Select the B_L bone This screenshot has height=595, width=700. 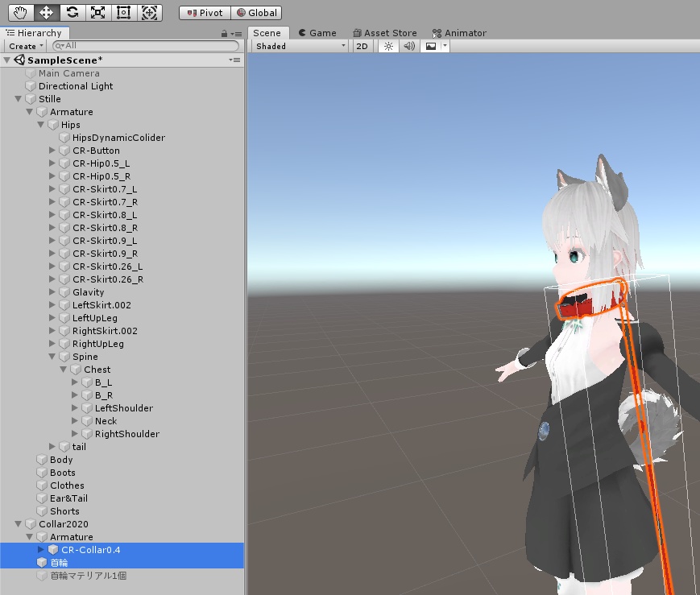coord(103,382)
